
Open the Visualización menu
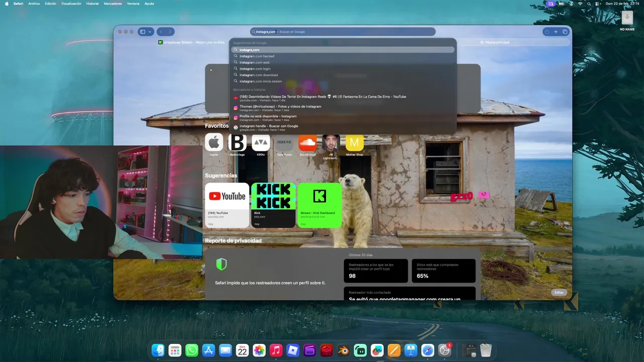(71, 4)
